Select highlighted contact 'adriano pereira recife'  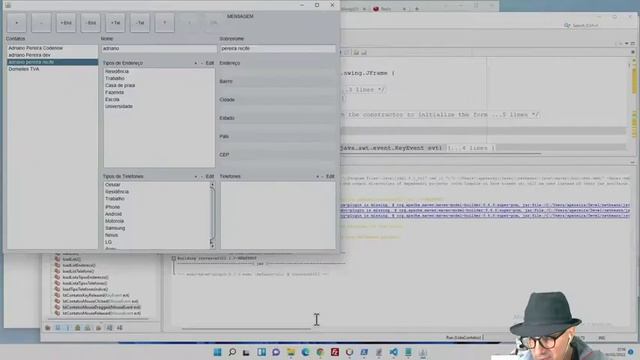(x=52, y=62)
